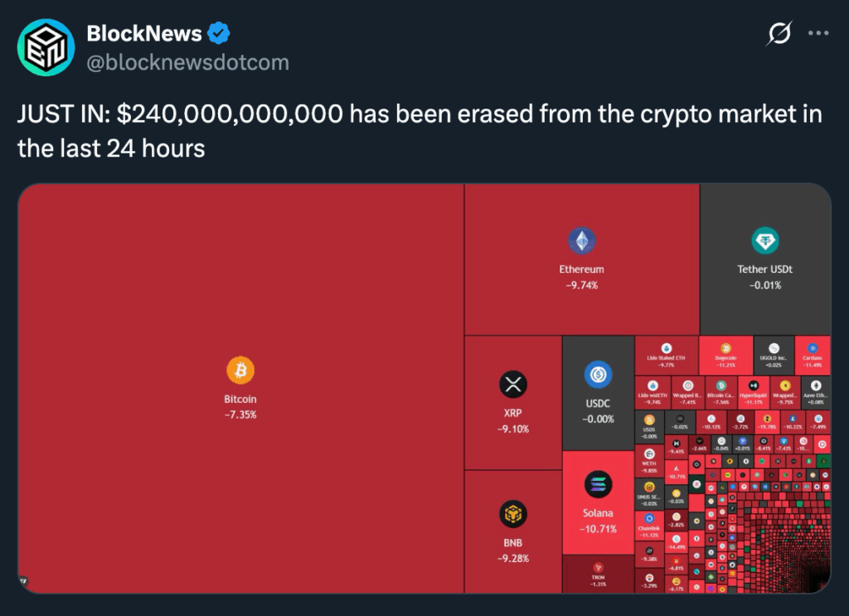Open the three-dot more options menu

tap(818, 34)
